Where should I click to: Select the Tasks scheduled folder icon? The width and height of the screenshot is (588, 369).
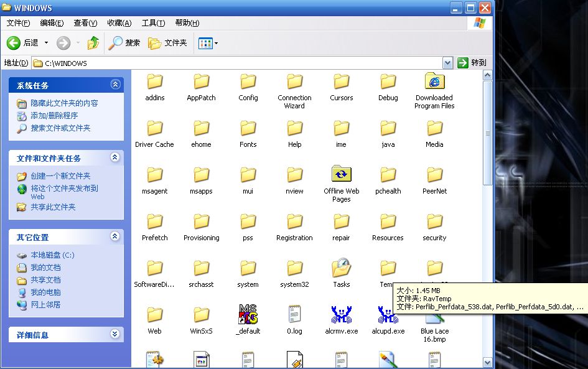click(341, 268)
